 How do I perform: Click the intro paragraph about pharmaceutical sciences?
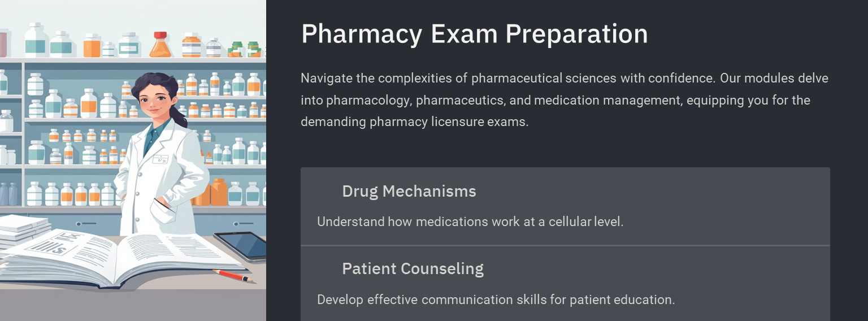(x=565, y=100)
